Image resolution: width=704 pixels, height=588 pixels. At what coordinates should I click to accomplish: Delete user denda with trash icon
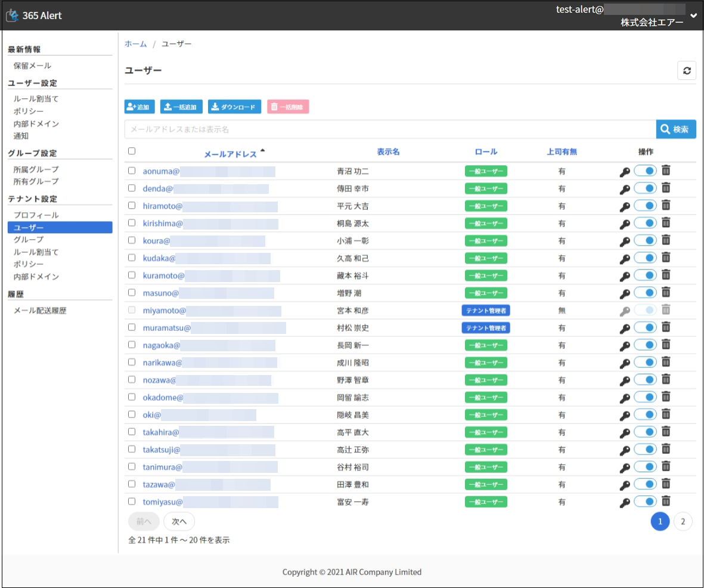click(x=666, y=188)
